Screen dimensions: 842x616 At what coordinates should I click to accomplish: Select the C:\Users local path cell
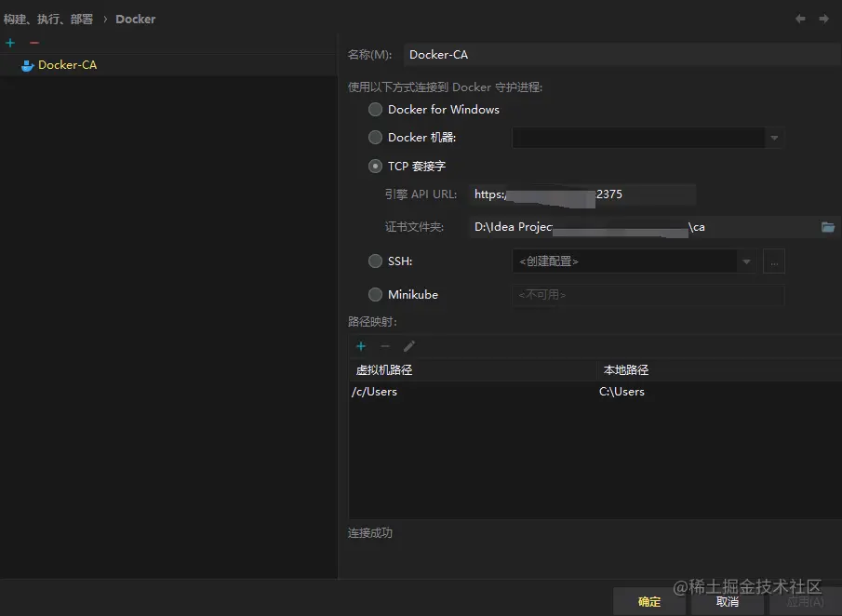coord(719,392)
